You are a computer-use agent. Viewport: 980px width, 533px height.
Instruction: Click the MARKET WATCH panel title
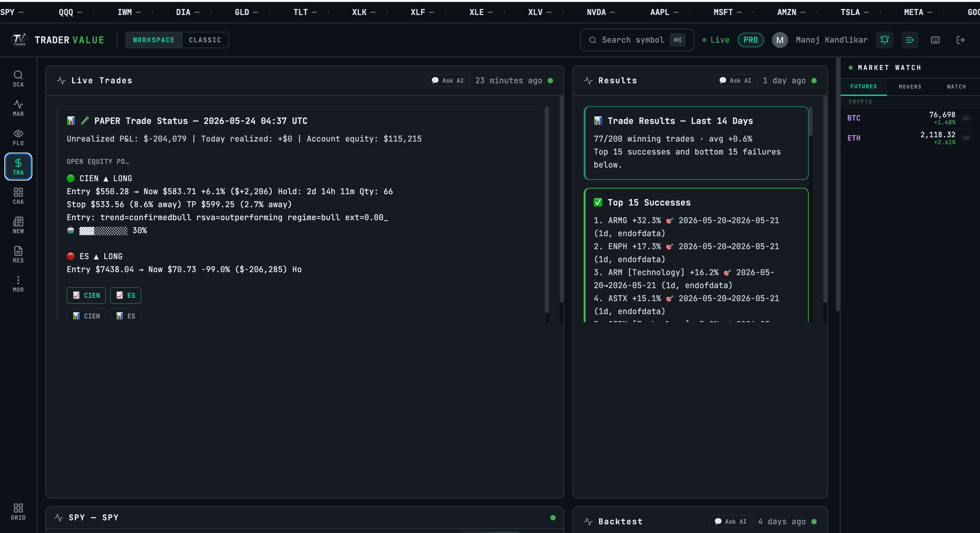click(889, 68)
